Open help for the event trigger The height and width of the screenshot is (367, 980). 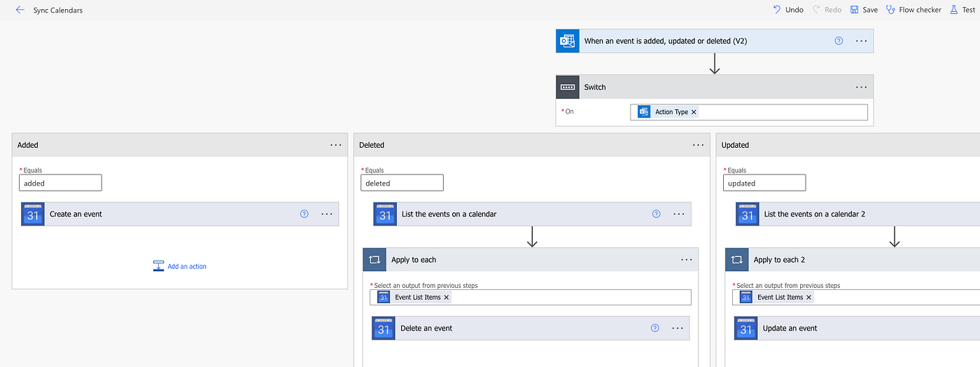click(x=839, y=41)
